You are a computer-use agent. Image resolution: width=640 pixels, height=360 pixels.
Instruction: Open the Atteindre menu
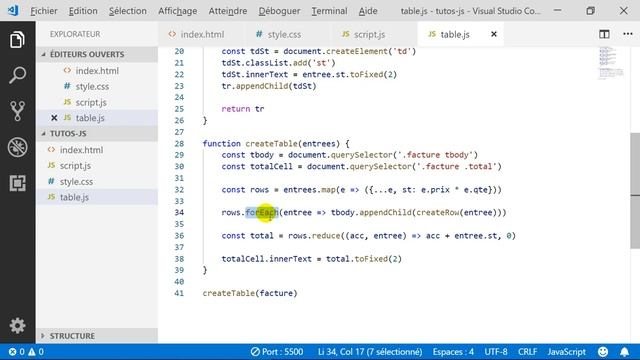[x=228, y=11]
